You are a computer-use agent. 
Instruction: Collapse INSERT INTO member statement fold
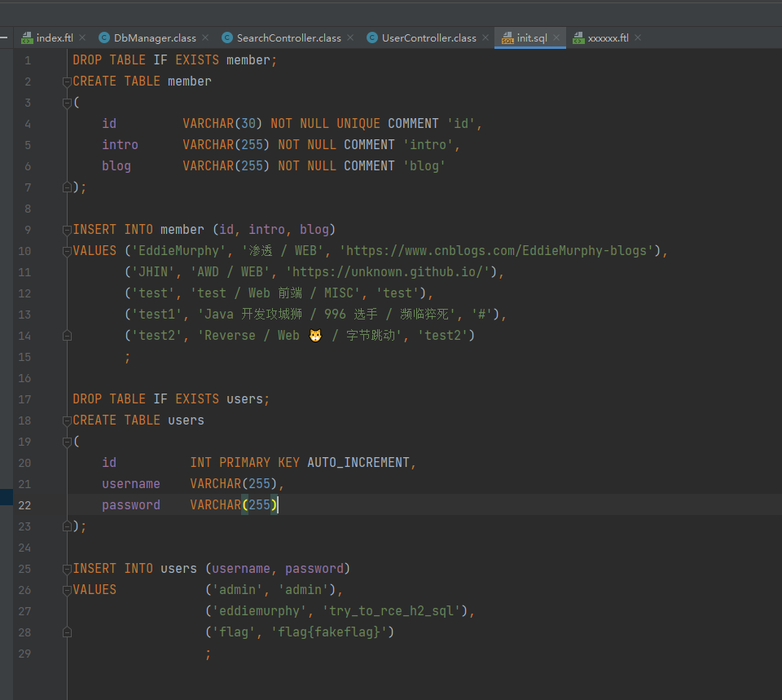pyautogui.click(x=67, y=230)
